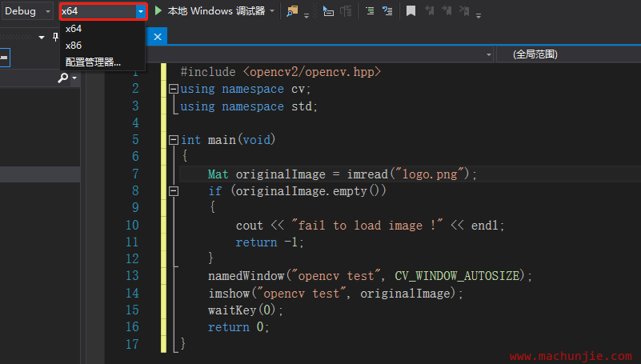This screenshot has width=641, height=364.
Task: Open toolbar overflow after Find in Files
Action: tap(306, 15)
